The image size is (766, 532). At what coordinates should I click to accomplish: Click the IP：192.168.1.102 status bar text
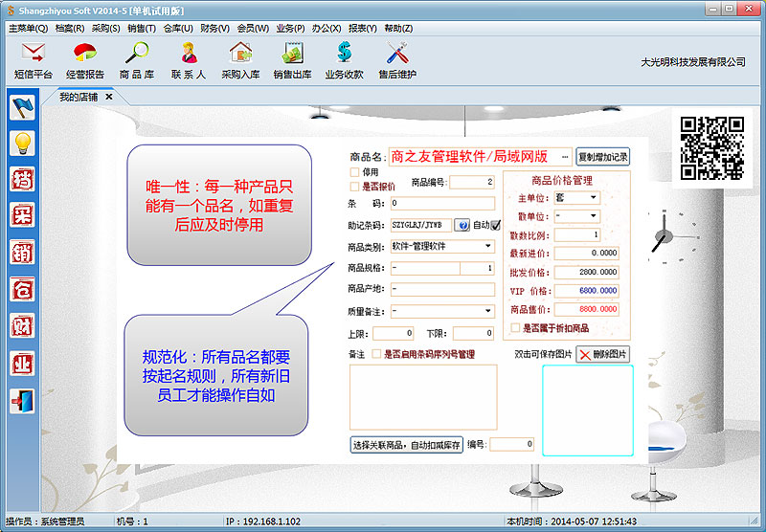(x=262, y=521)
